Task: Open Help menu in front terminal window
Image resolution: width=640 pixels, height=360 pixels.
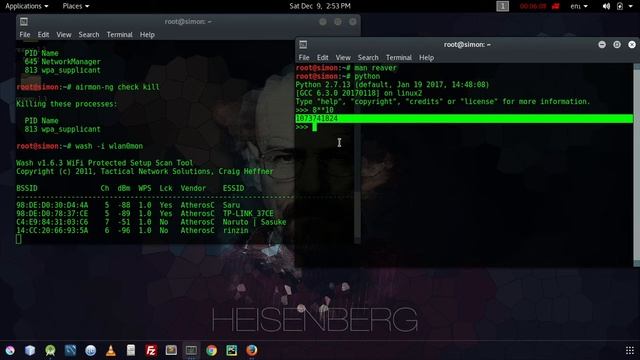Action: pos(426,58)
